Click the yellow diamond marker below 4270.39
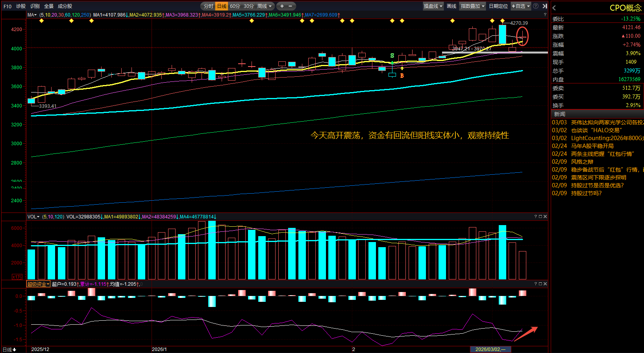 coord(502,21)
